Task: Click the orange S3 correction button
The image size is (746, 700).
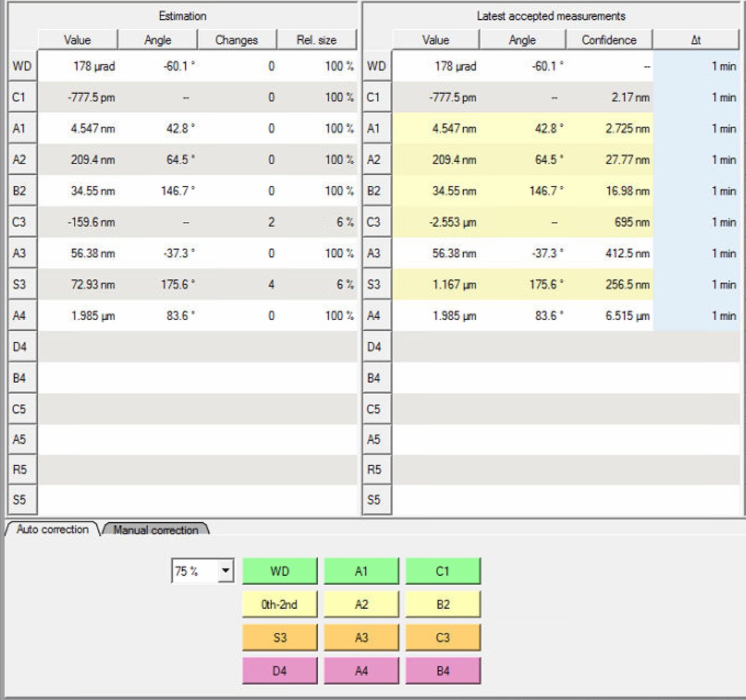Action: [279, 638]
